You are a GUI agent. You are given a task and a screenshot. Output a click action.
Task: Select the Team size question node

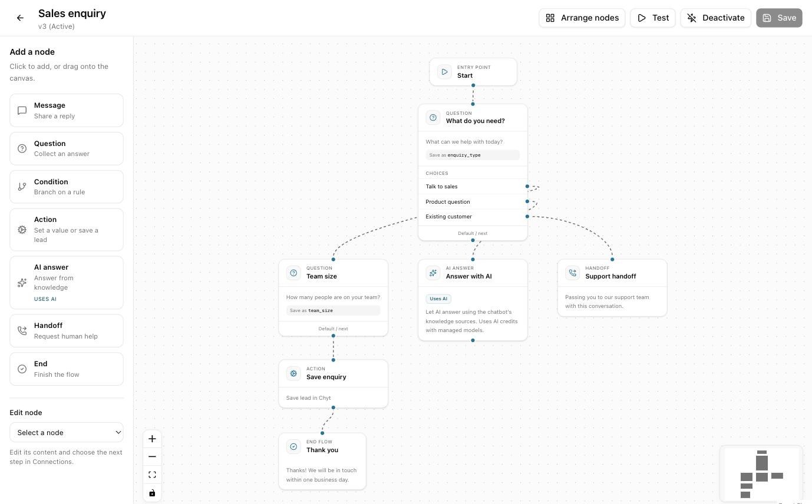(x=334, y=298)
